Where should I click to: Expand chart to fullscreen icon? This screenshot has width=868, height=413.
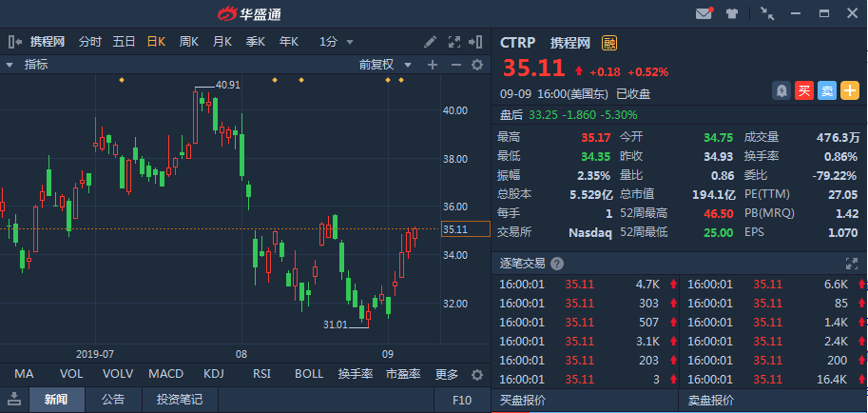[x=453, y=42]
